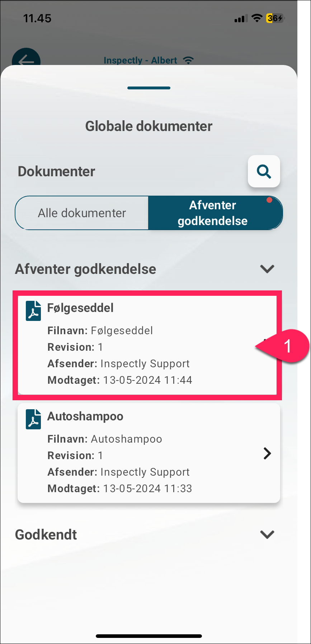Image resolution: width=311 pixels, height=644 pixels.
Task: Open the Autoshampoo document title
Action: 85,416
